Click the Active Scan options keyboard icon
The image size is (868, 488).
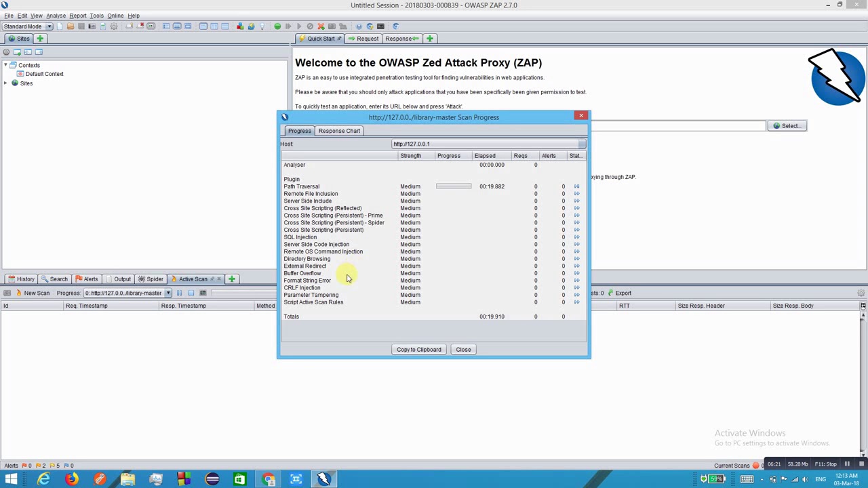(7, 293)
